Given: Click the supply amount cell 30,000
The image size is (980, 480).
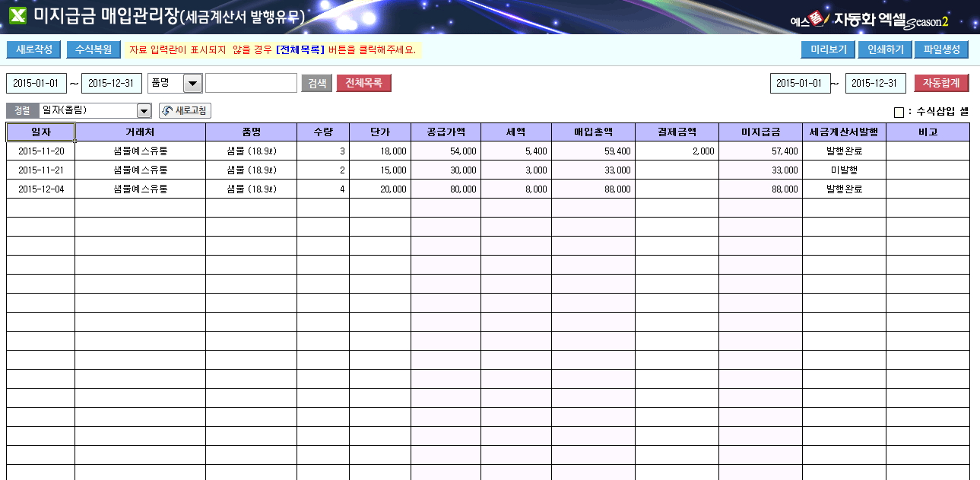Looking at the screenshot, I should click(x=446, y=170).
